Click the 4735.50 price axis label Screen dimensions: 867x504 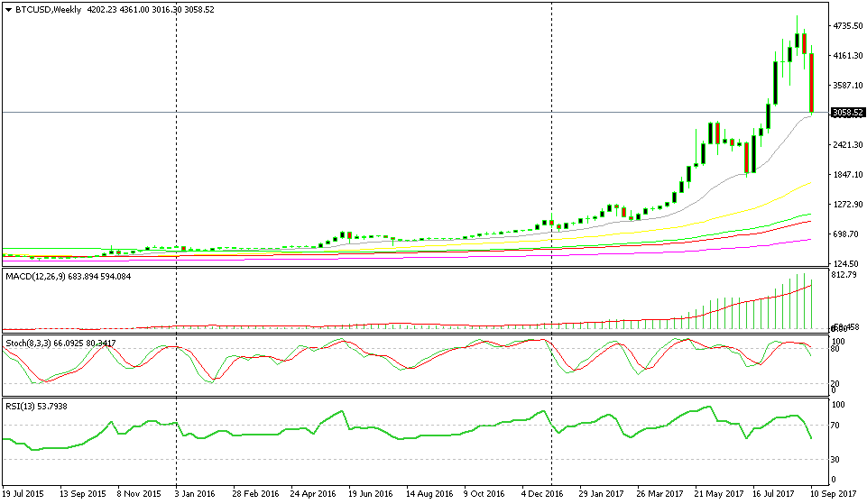pos(846,26)
